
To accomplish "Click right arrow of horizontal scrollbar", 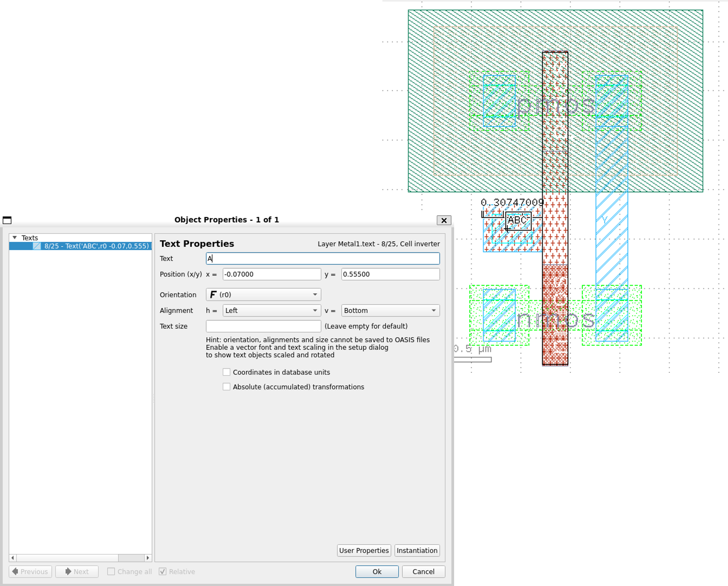I will (148, 558).
